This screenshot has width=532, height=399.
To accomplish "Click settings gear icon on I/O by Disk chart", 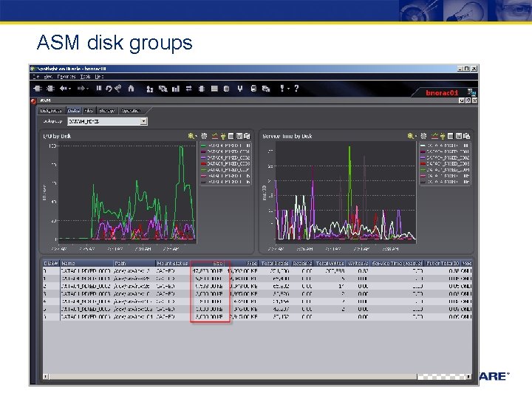I will pos(204,136).
